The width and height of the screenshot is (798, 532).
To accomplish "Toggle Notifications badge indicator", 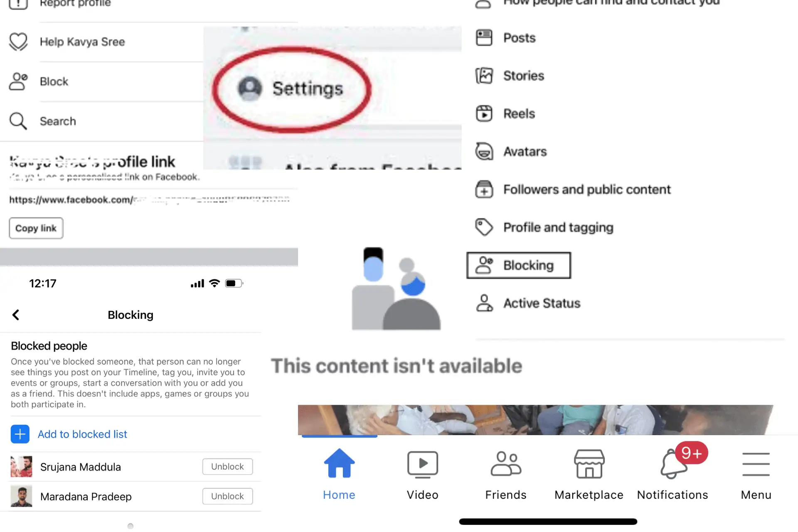I will click(x=690, y=453).
